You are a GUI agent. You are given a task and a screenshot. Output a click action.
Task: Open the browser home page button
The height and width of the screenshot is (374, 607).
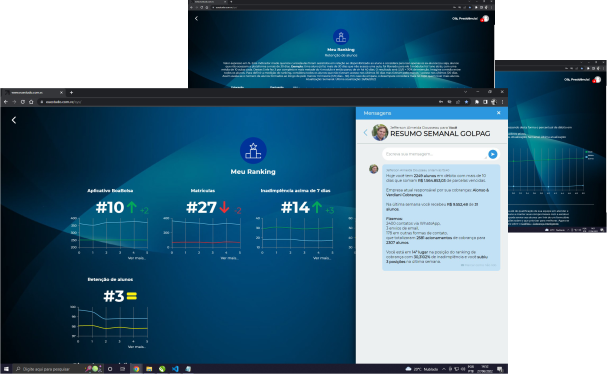tap(31, 102)
